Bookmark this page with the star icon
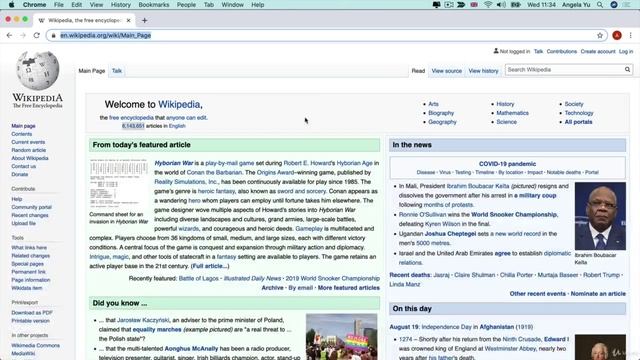Viewport: 640px width, 360px height. click(600, 36)
